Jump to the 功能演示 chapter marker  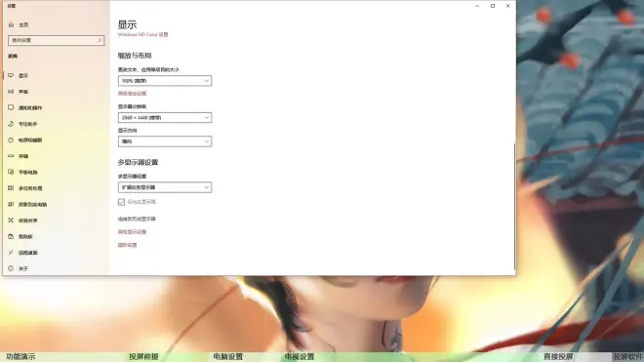(x=20, y=357)
